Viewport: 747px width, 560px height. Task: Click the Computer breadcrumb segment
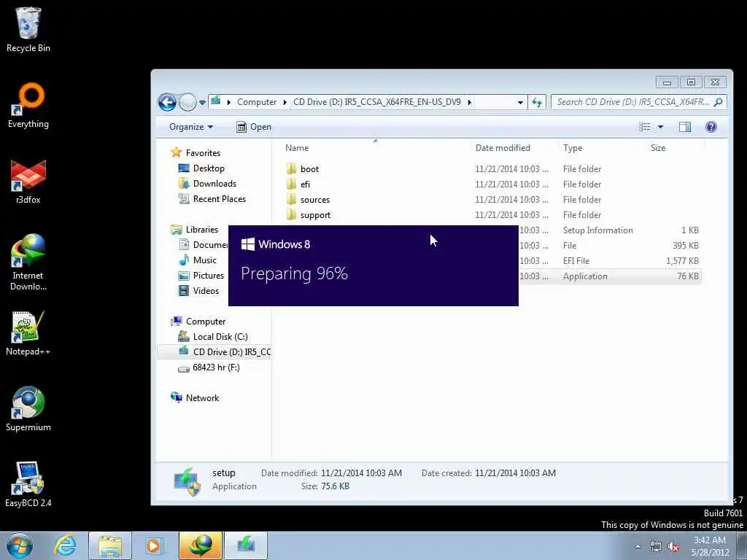tap(257, 102)
